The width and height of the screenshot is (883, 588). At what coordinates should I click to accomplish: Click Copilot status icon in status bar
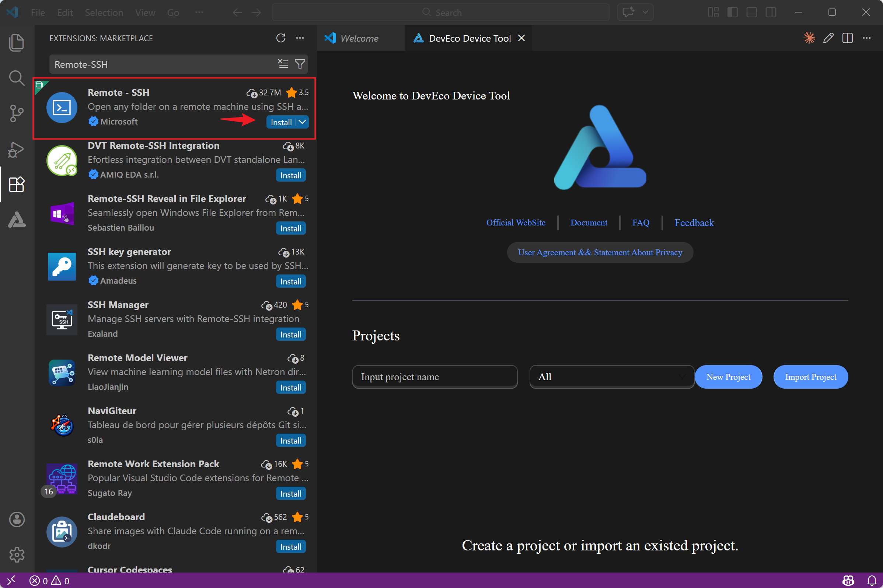click(848, 581)
